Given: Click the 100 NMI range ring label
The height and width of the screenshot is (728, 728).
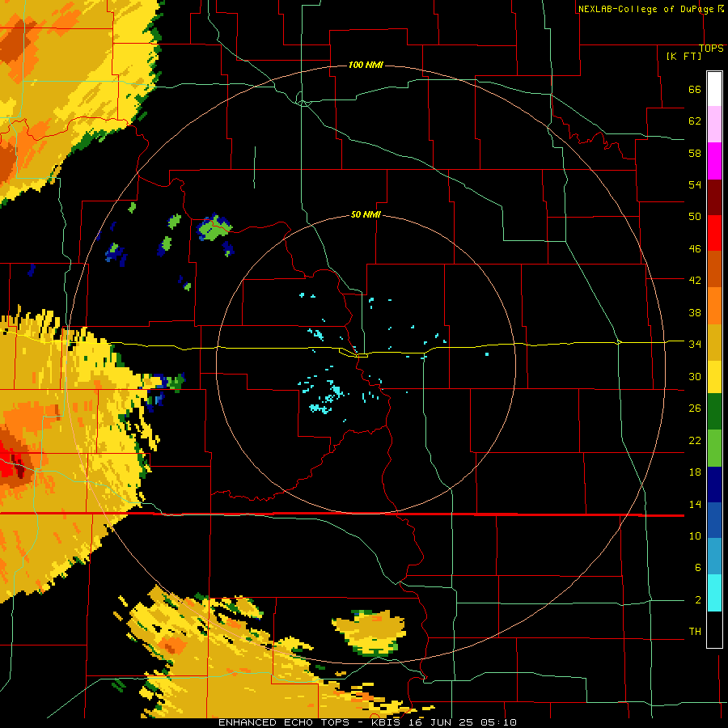Looking at the screenshot, I should [x=366, y=65].
